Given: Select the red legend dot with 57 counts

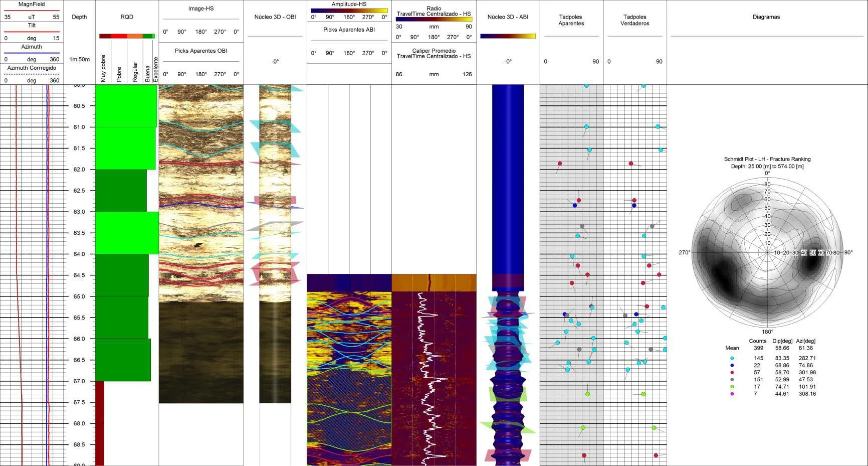Looking at the screenshot, I should [732, 372].
